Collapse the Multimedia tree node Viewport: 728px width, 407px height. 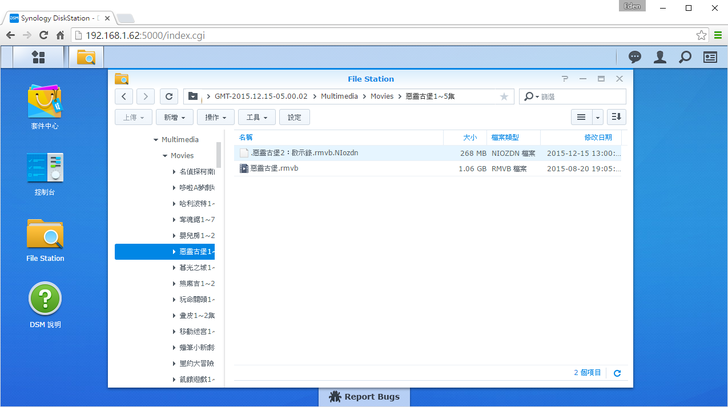[156, 140]
